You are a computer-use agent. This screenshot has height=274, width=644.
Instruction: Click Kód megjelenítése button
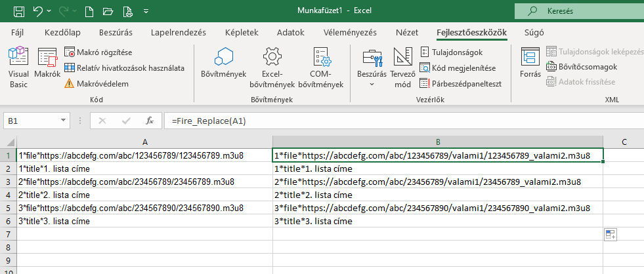pyautogui.click(x=458, y=68)
